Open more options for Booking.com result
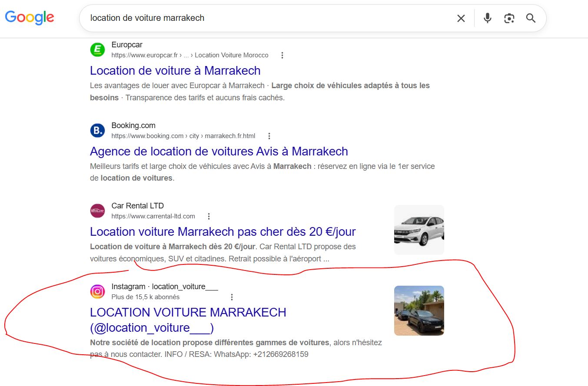 [x=269, y=136]
